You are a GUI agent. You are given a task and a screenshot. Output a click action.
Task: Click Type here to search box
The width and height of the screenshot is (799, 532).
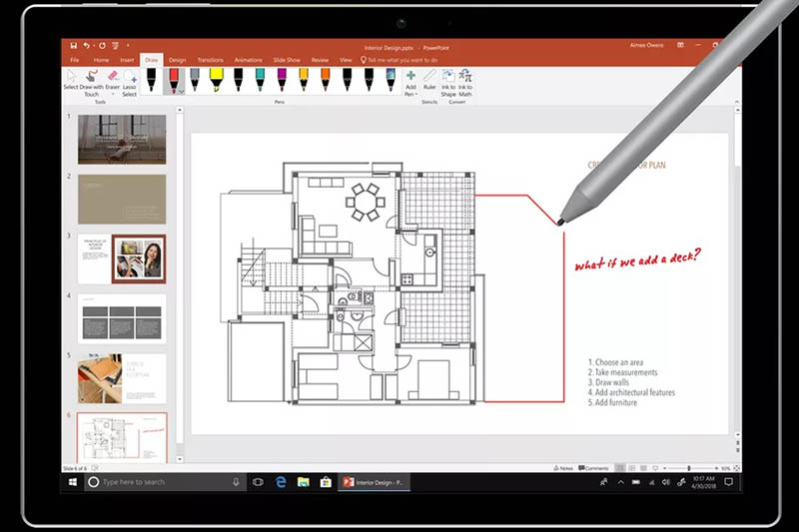tap(165, 482)
